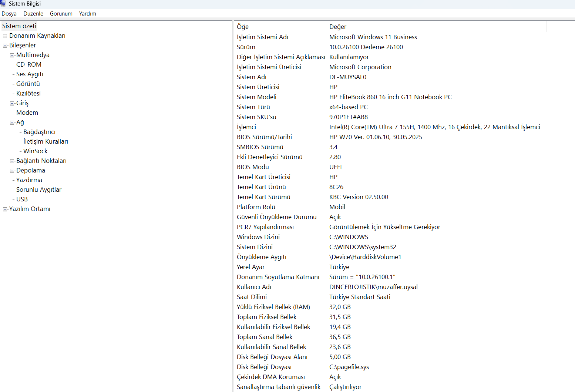The image size is (575, 392).
Task: Open the Yardım menu
Action: click(x=88, y=14)
